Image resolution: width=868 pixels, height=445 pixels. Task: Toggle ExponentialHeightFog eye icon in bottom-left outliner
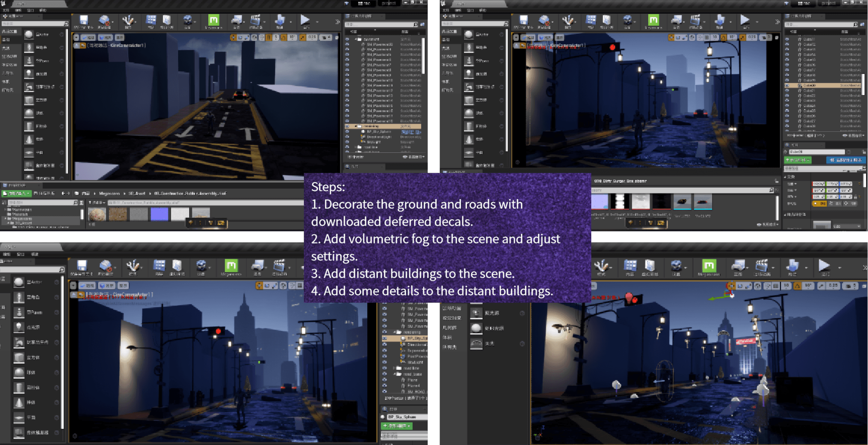(384, 350)
